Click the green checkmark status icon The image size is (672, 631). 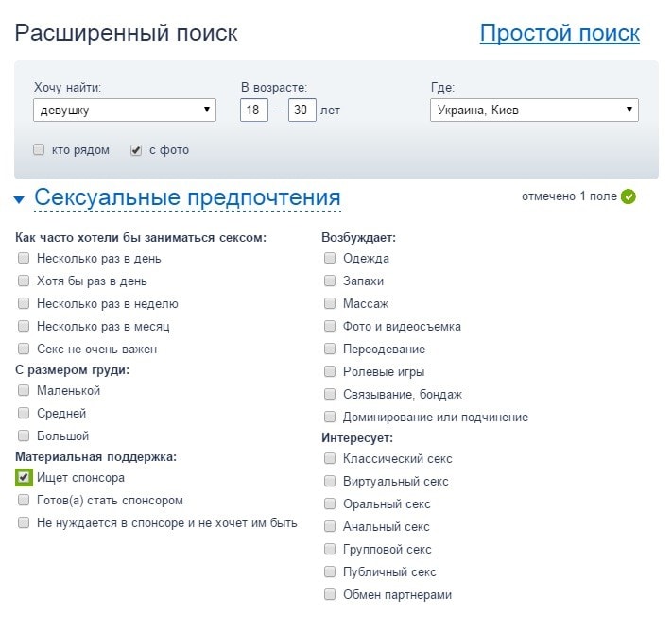tap(629, 196)
